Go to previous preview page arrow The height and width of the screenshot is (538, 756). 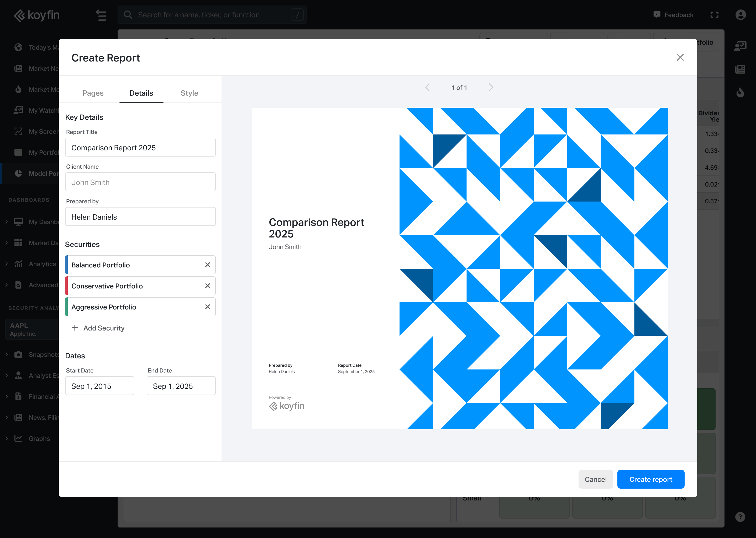427,87
